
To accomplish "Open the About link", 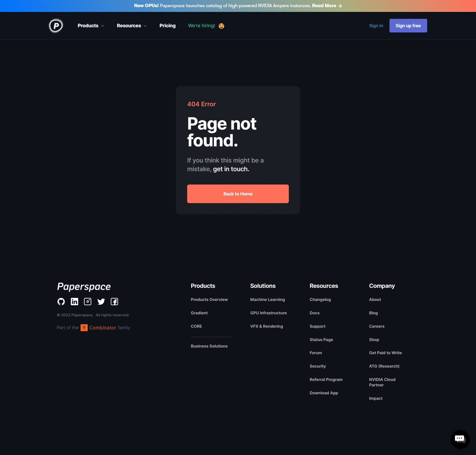I will click(375, 300).
